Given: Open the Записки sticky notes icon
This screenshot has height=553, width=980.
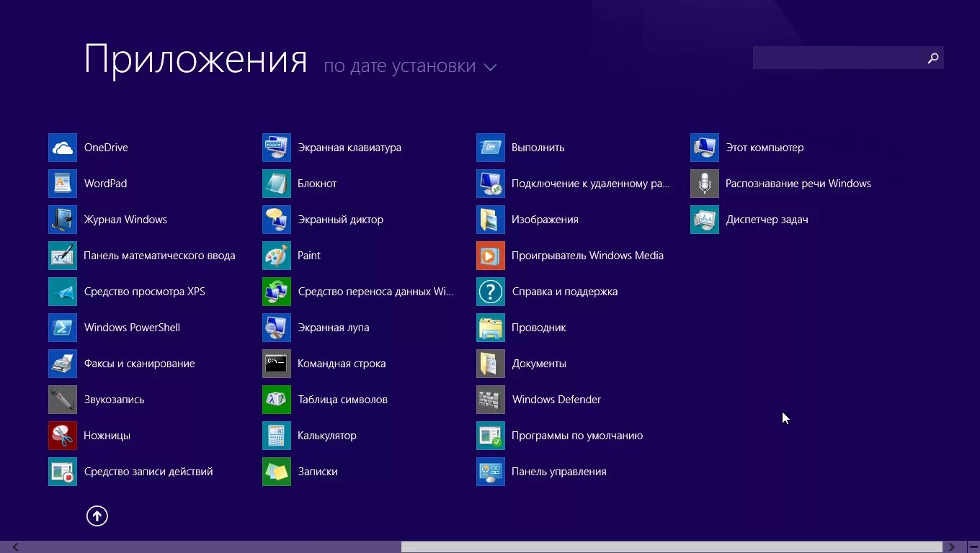Looking at the screenshot, I should click(x=277, y=472).
